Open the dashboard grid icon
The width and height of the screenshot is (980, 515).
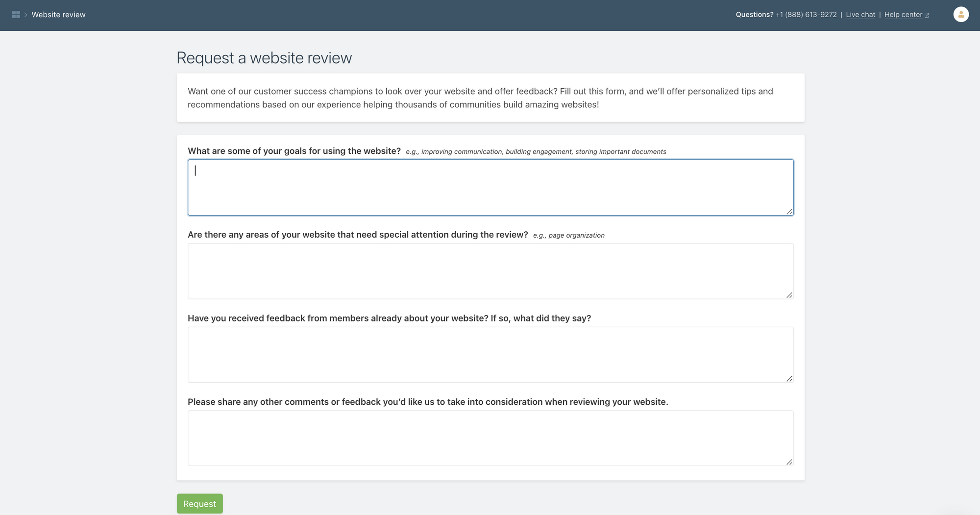click(x=16, y=15)
